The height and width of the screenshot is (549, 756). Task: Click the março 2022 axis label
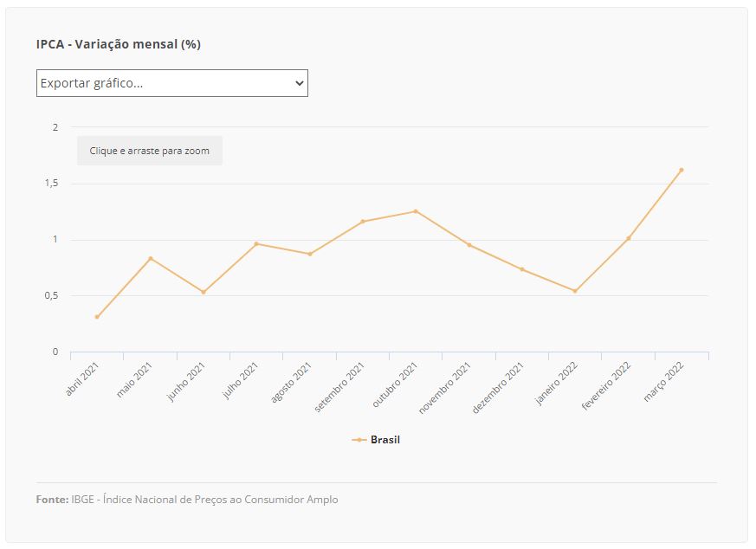663,381
